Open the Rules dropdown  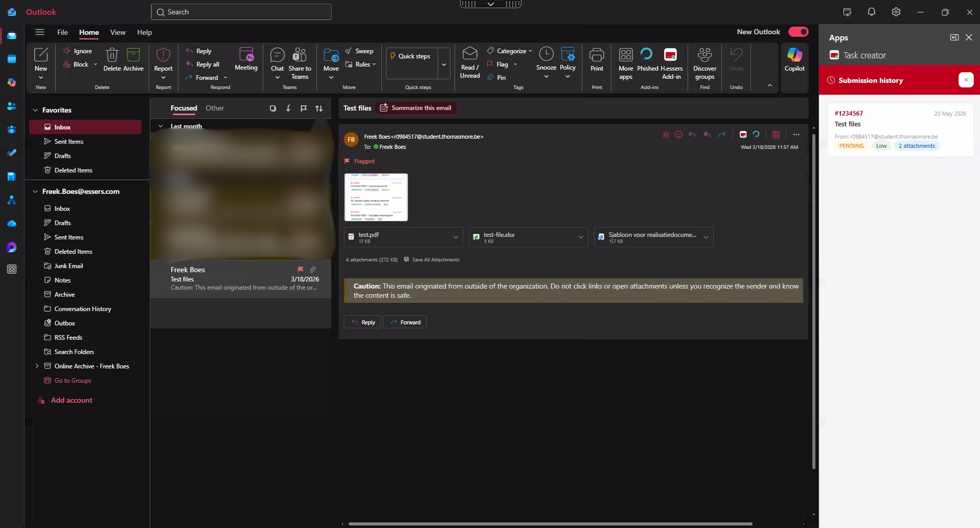[x=360, y=64]
